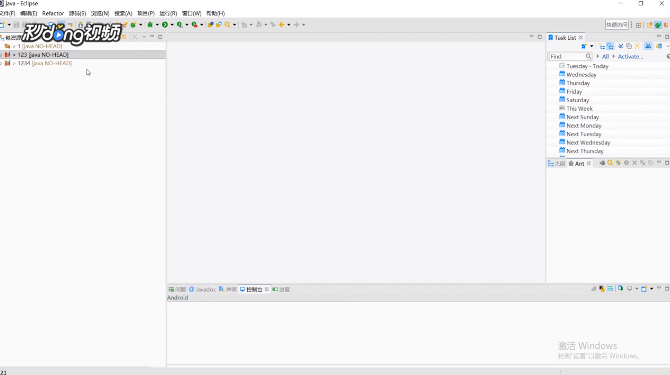
Task: Open Display Selected Console dropdown arrow
Action: (637, 289)
